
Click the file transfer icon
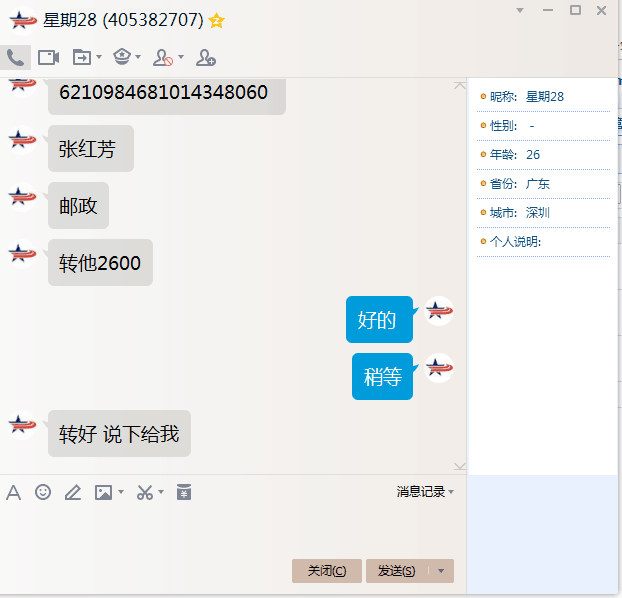(x=81, y=57)
